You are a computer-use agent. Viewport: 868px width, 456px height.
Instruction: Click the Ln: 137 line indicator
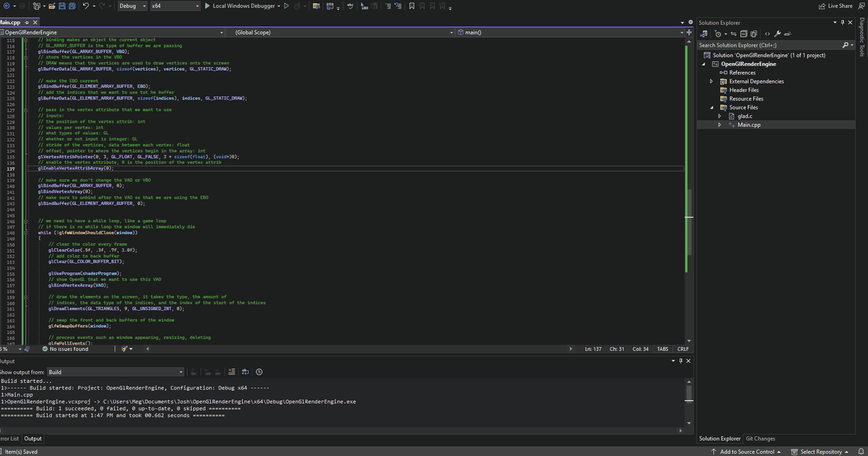pos(593,349)
